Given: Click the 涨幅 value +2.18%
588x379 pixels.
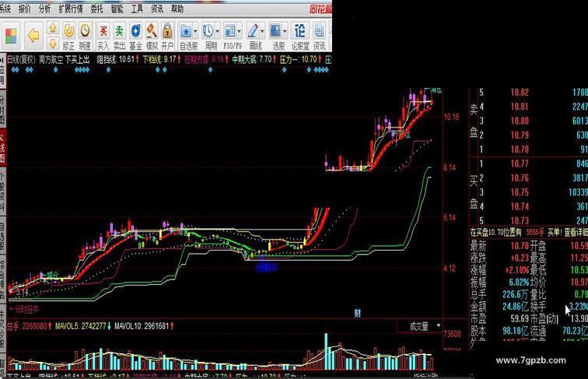Looking at the screenshot, I should pos(516,270).
